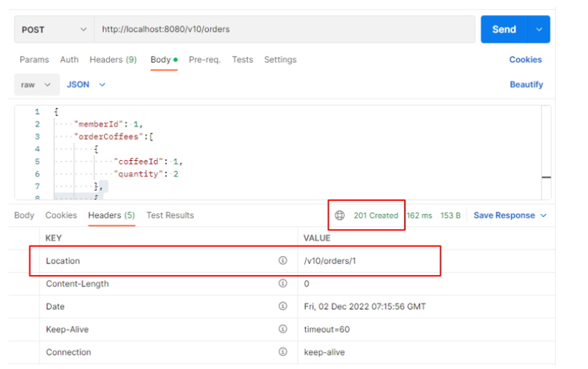Click the info icon in the Content-Length row

coord(283,283)
